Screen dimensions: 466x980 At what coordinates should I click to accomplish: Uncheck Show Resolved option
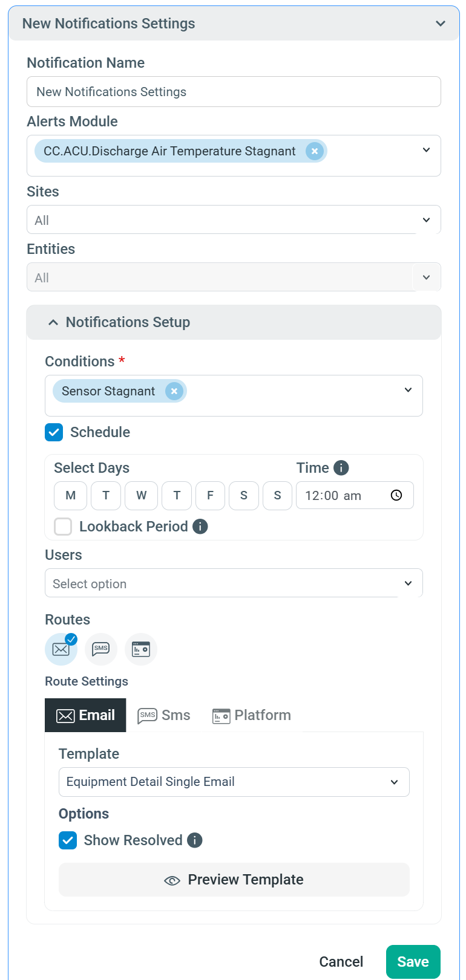(x=68, y=840)
